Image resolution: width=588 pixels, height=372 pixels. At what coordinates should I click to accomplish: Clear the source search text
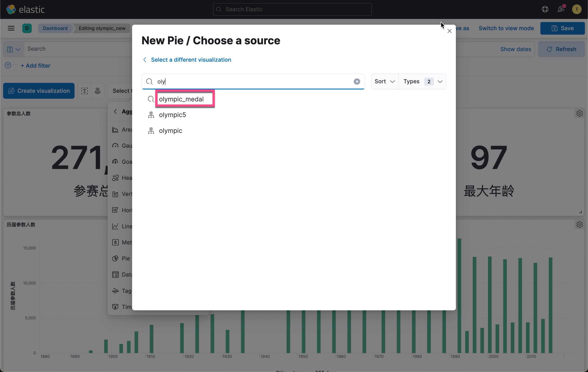click(x=357, y=82)
